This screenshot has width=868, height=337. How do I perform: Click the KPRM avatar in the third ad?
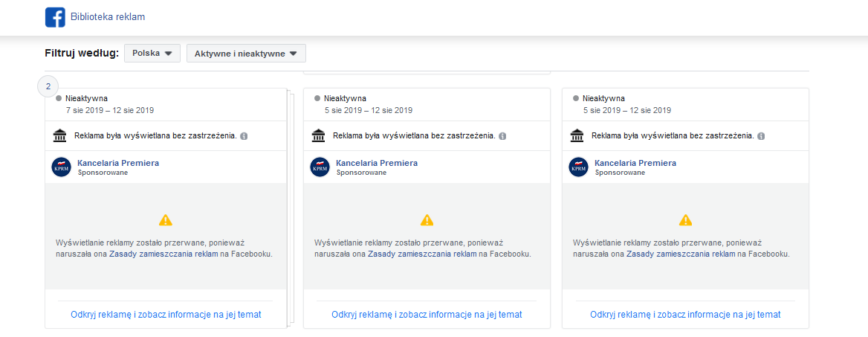coord(578,167)
